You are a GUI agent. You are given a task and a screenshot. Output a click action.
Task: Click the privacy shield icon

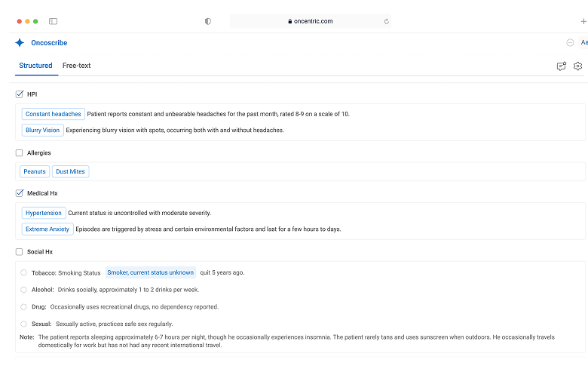[208, 21]
